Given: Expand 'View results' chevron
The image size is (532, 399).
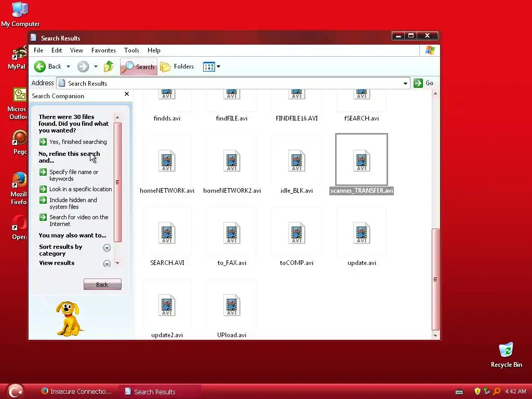Looking at the screenshot, I should 107,263.
